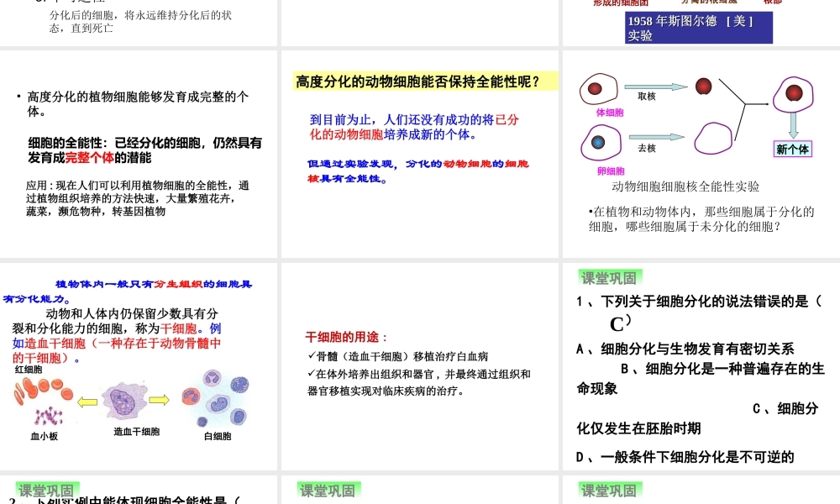Click the bottom-middle 课堂巩固 badge

328,490
